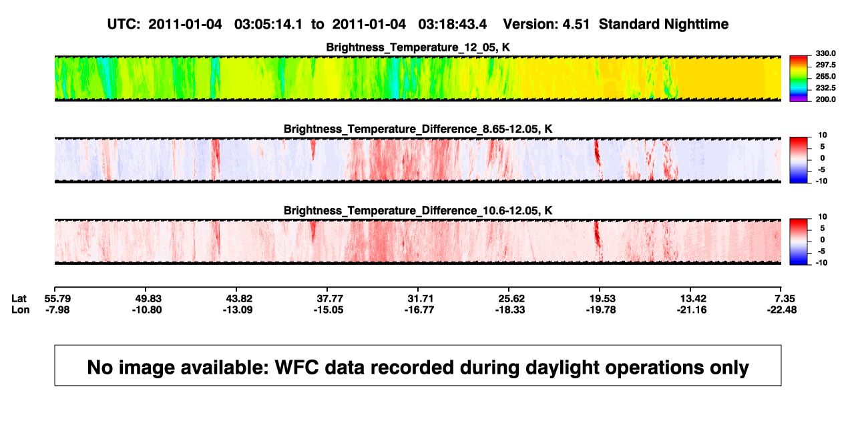Click longitude value -15.05
This screenshot has width=868, height=445.
[x=330, y=310]
